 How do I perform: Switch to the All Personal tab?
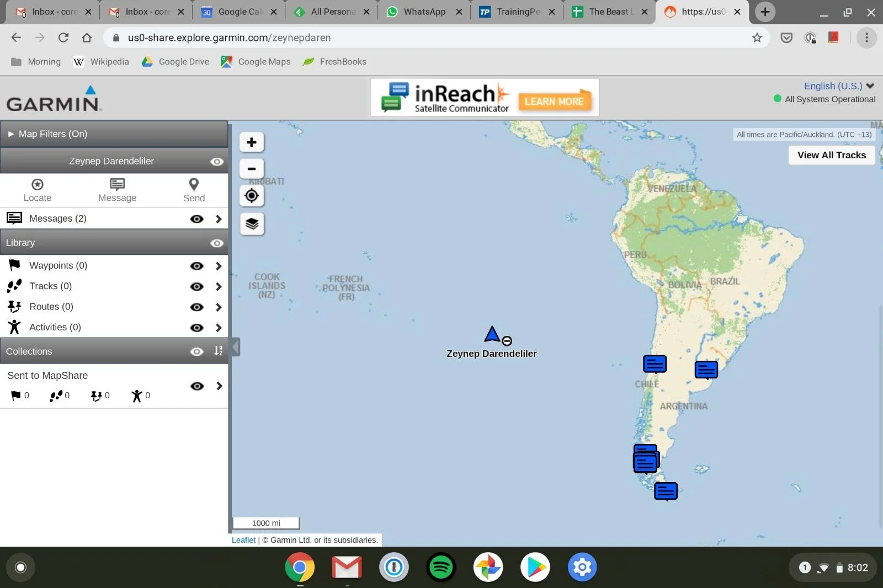pos(332,12)
